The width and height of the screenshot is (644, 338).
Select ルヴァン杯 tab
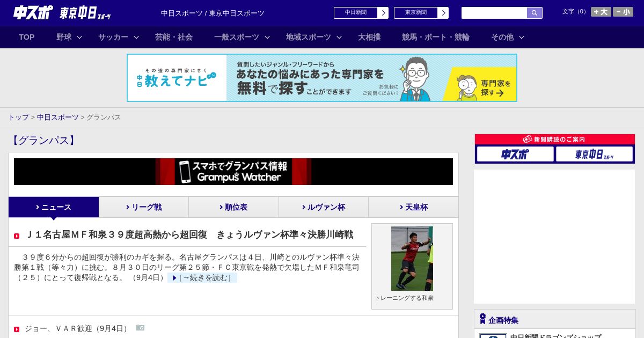pyautogui.click(x=324, y=207)
